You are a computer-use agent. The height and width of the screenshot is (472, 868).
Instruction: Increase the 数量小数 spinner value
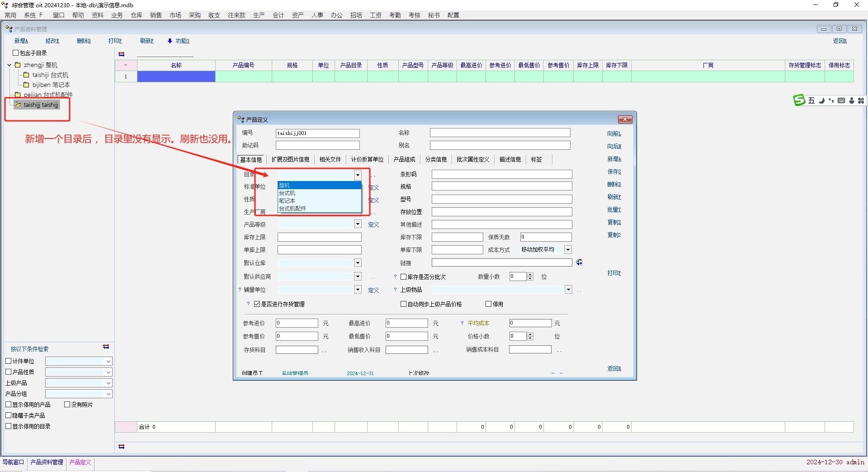[x=530, y=275]
